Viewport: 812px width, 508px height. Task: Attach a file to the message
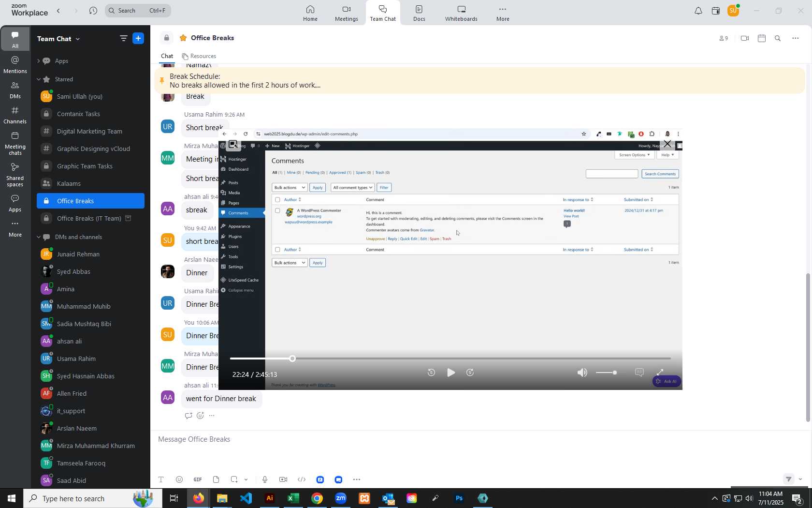pyautogui.click(x=216, y=479)
